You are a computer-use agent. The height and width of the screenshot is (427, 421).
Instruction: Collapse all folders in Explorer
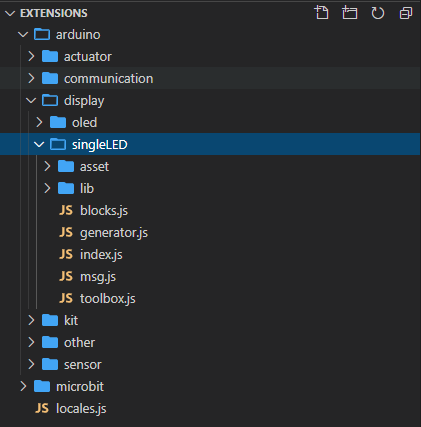point(406,13)
